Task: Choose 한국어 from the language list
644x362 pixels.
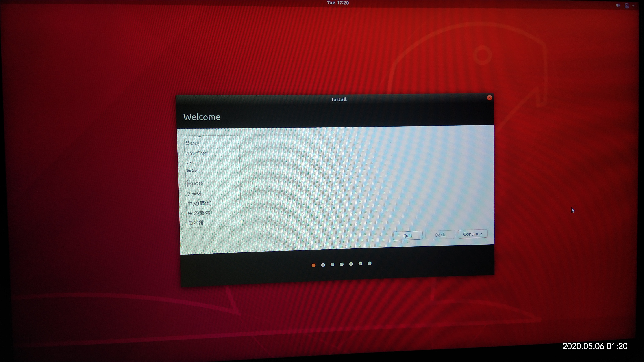Action: pos(194,194)
